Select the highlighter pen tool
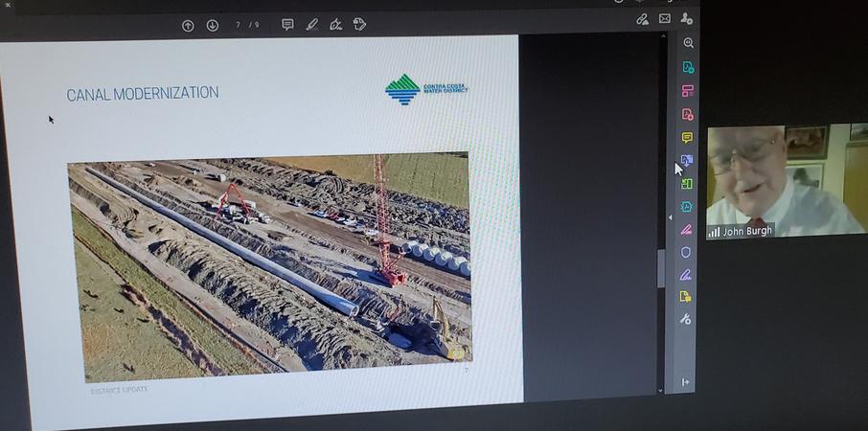Screen dimensions: 868x431 [x=312, y=25]
